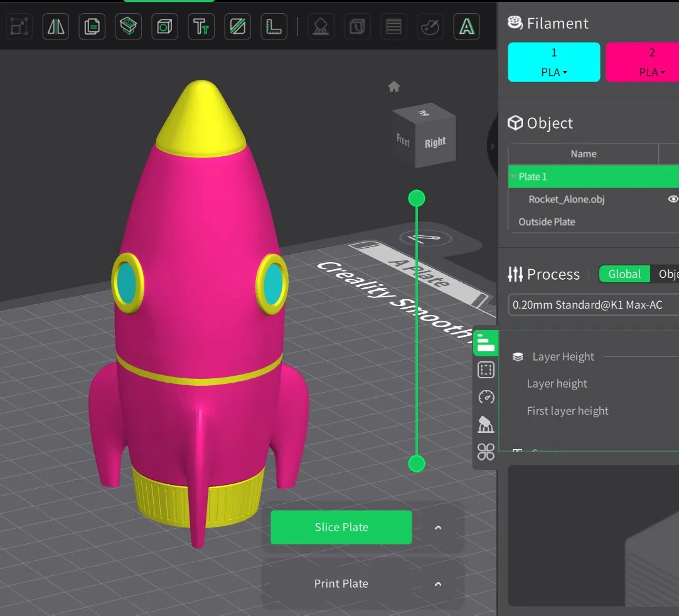Click the Clone/copy pages toolbar icon
Image resolution: width=679 pixels, height=616 pixels.
click(x=92, y=27)
